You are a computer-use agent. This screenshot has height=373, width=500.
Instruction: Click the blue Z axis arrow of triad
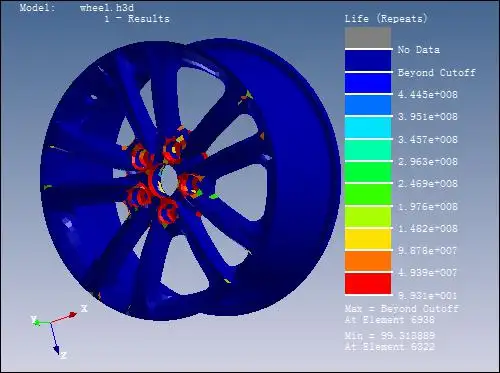pos(55,338)
